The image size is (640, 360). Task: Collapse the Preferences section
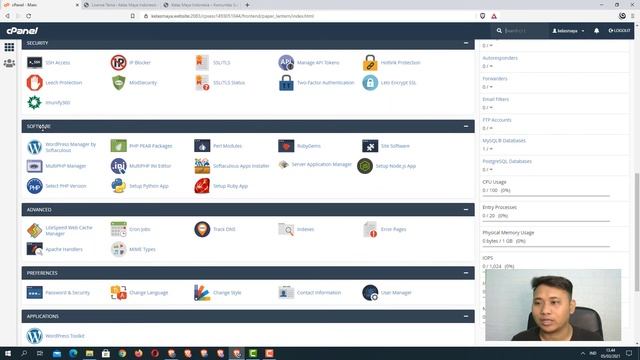pyautogui.click(x=466, y=273)
